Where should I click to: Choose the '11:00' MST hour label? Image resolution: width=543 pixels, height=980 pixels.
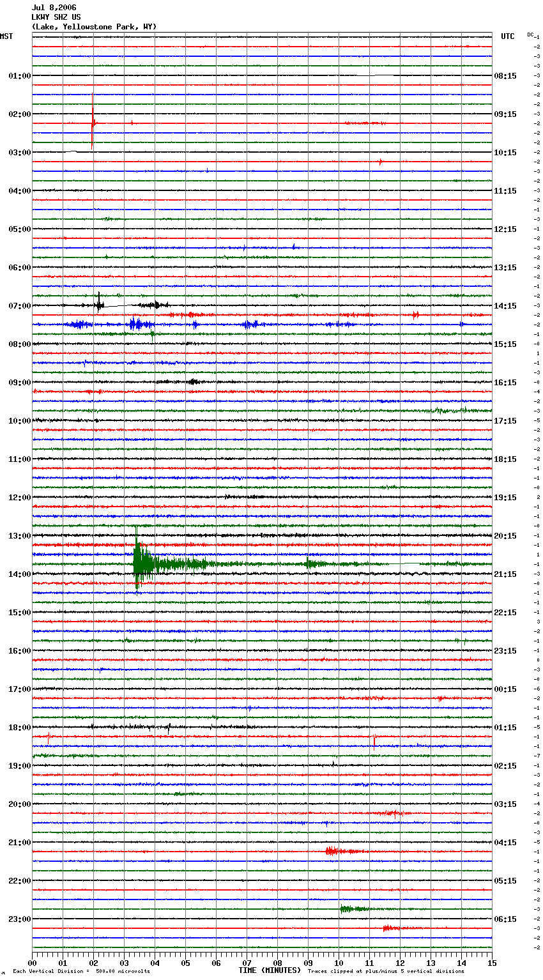click(x=19, y=459)
